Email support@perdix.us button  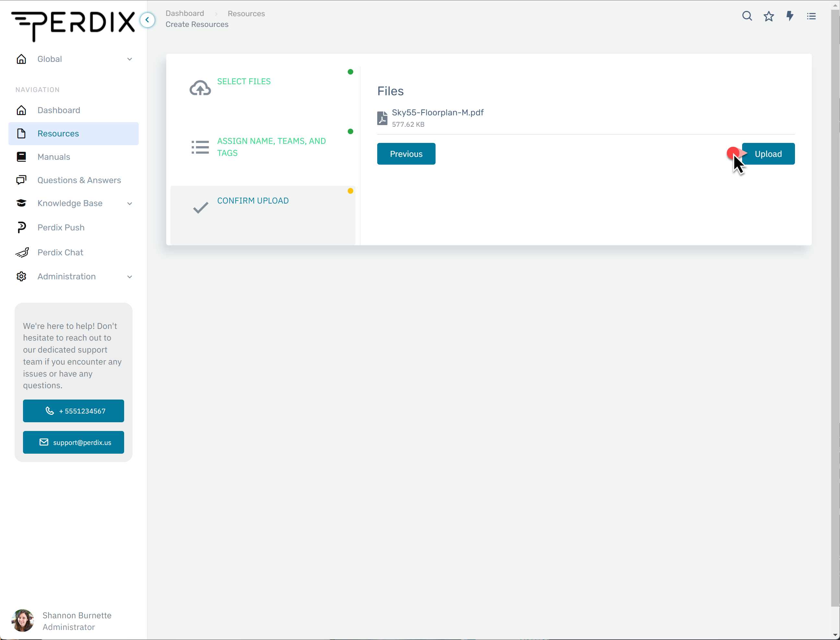pyautogui.click(x=74, y=442)
